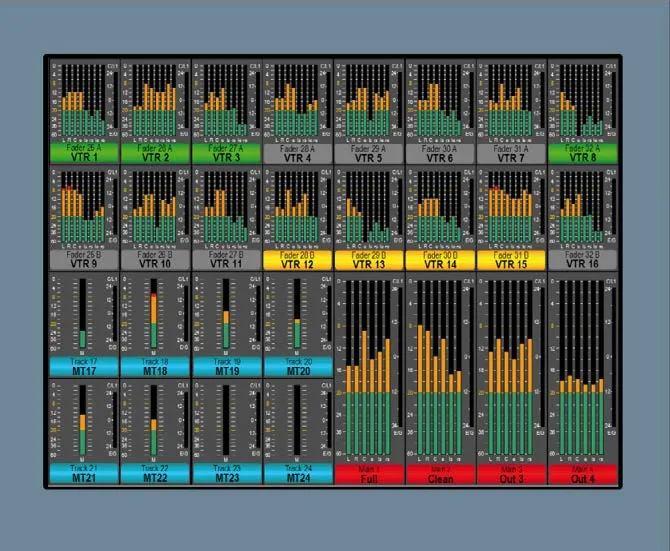Click the VTR 2 surround meter bars

coord(155,100)
